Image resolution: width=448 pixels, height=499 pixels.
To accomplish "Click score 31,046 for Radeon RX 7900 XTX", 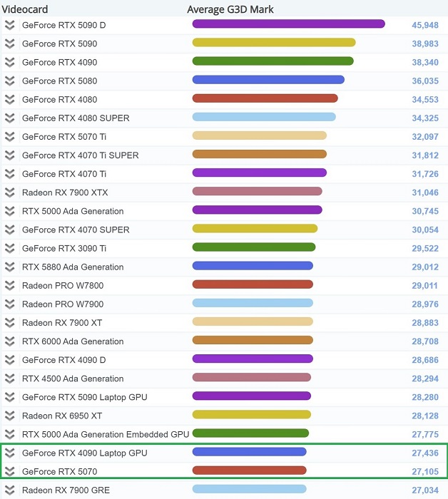I will [x=425, y=192].
